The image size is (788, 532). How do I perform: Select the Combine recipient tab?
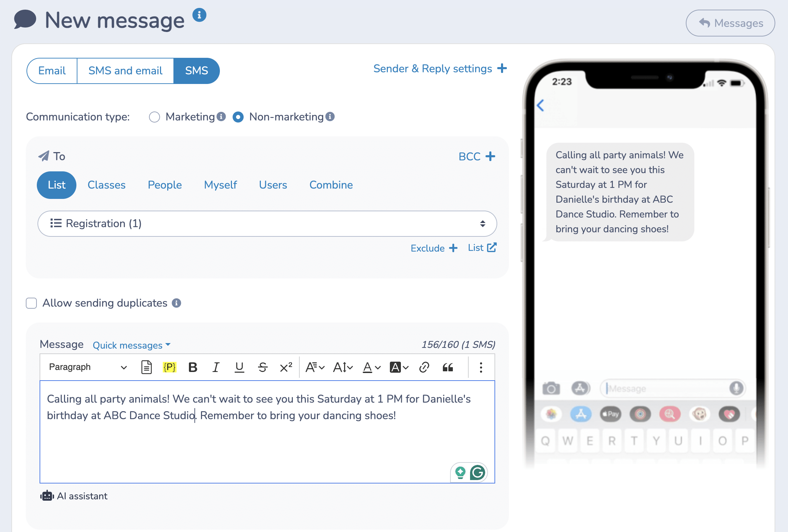[331, 185]
